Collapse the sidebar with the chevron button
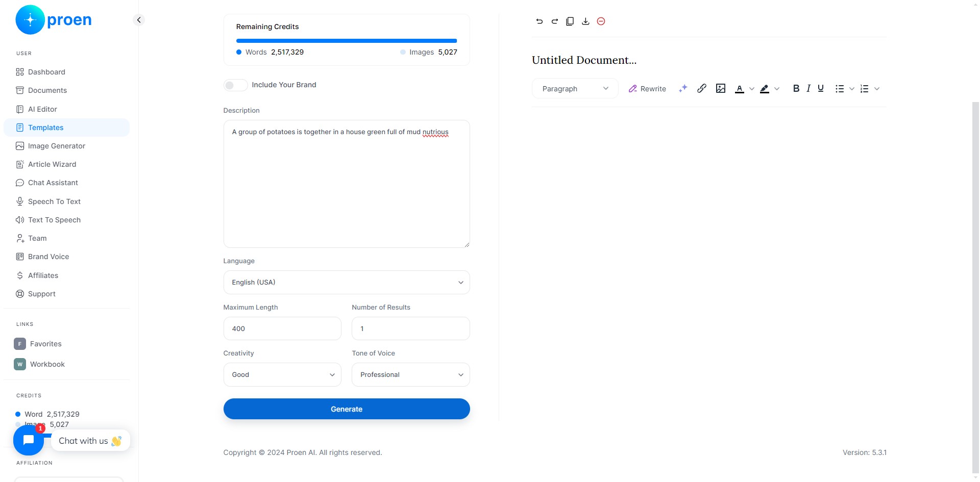 (x=138, y=20)
